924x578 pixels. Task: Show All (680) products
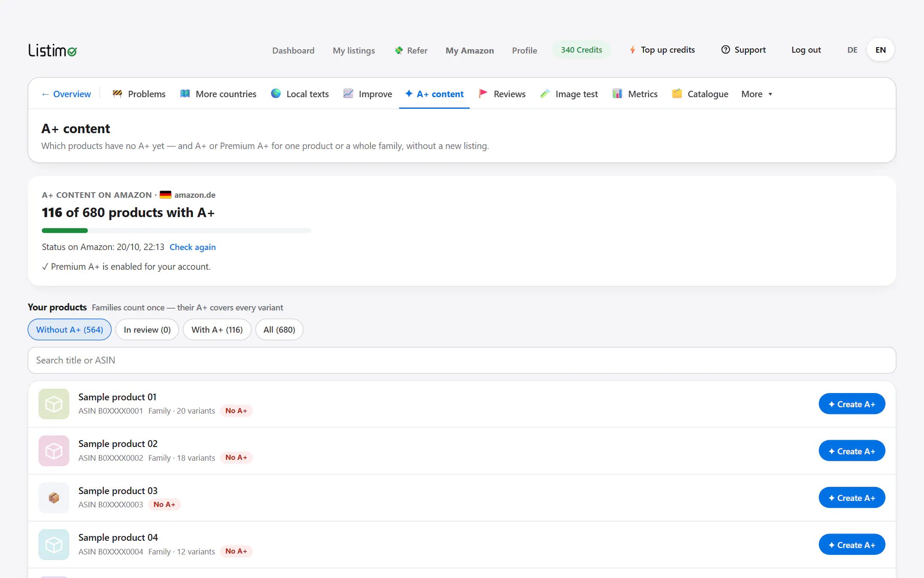(279, 329)
